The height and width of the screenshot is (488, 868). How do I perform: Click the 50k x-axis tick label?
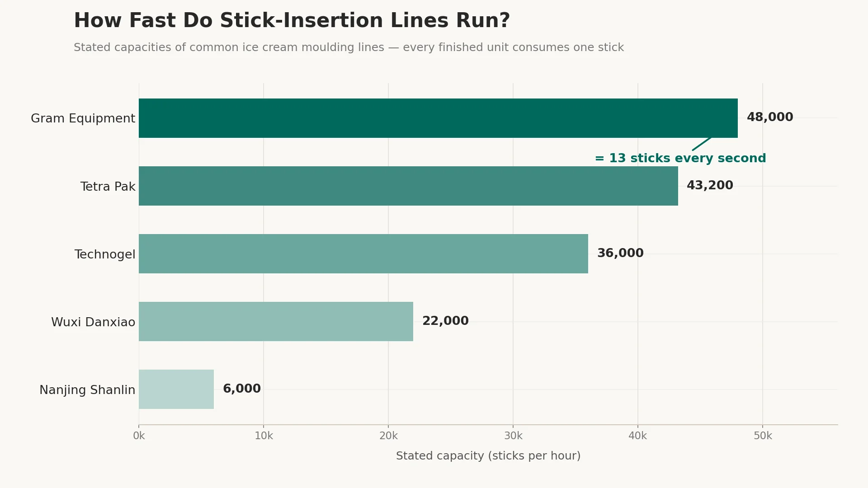click(763, 436)
